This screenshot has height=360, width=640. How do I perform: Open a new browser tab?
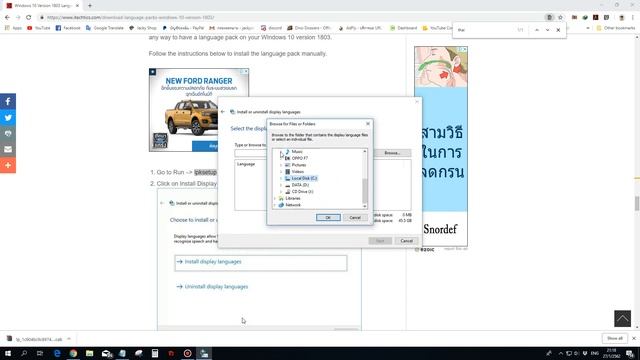90,6
